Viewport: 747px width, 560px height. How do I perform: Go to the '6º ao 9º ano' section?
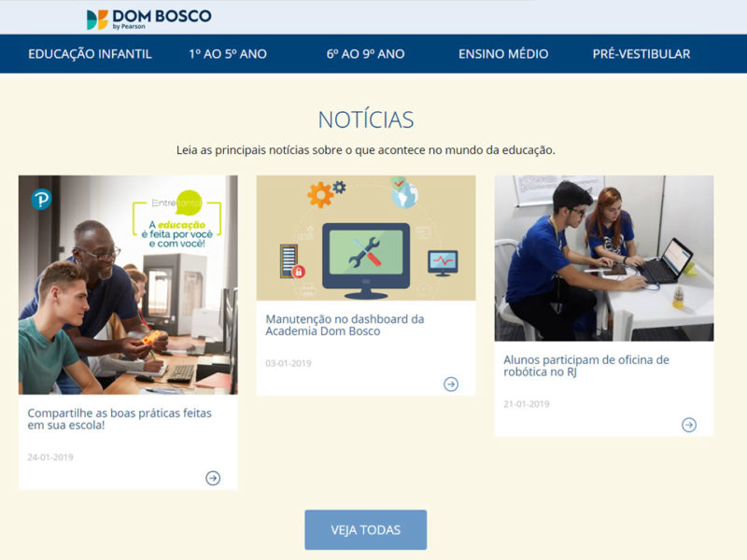point(365,54)
